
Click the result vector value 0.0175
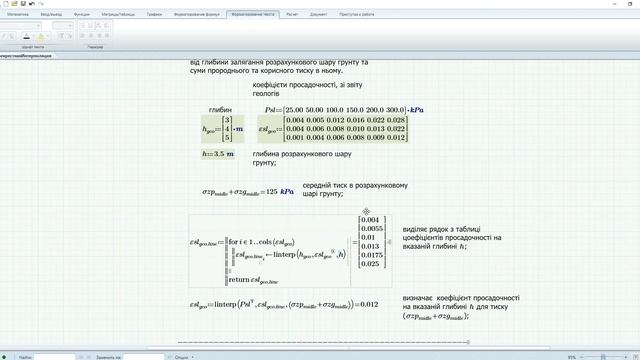click(x=372, y=255)
